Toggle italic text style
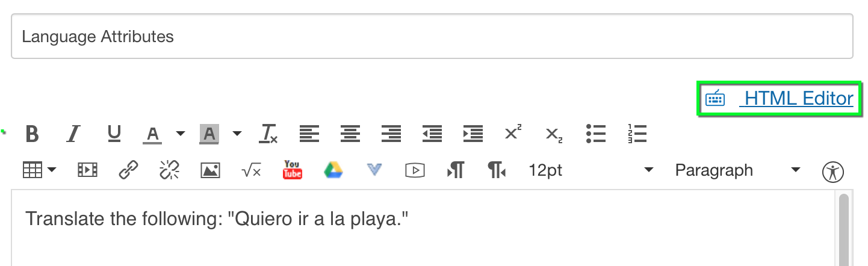868x266 pixels. click(73, 134)
